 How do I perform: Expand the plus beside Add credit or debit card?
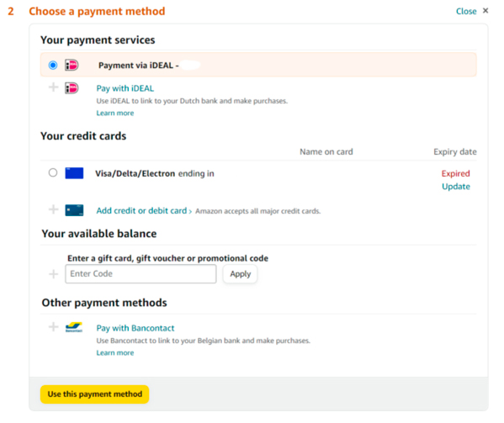click(x=53, y=209)
